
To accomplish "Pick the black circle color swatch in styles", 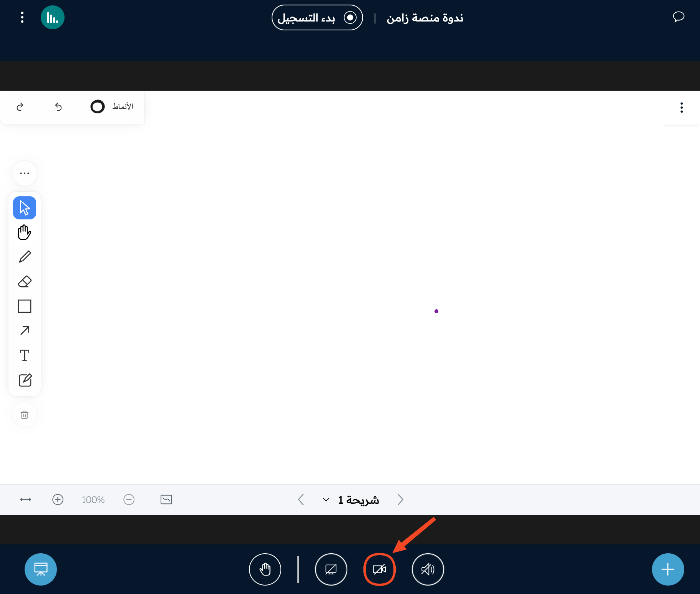I will tap(98, 106).
